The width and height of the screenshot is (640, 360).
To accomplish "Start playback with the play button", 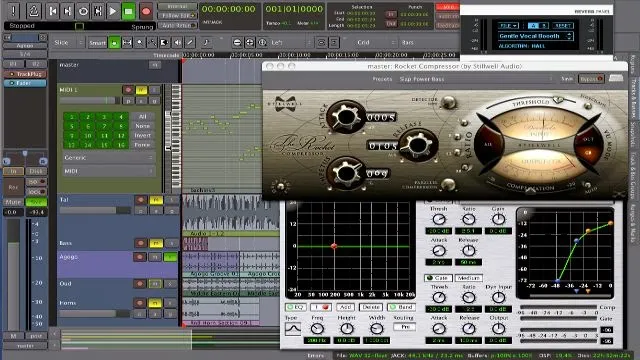I will 113,11.
